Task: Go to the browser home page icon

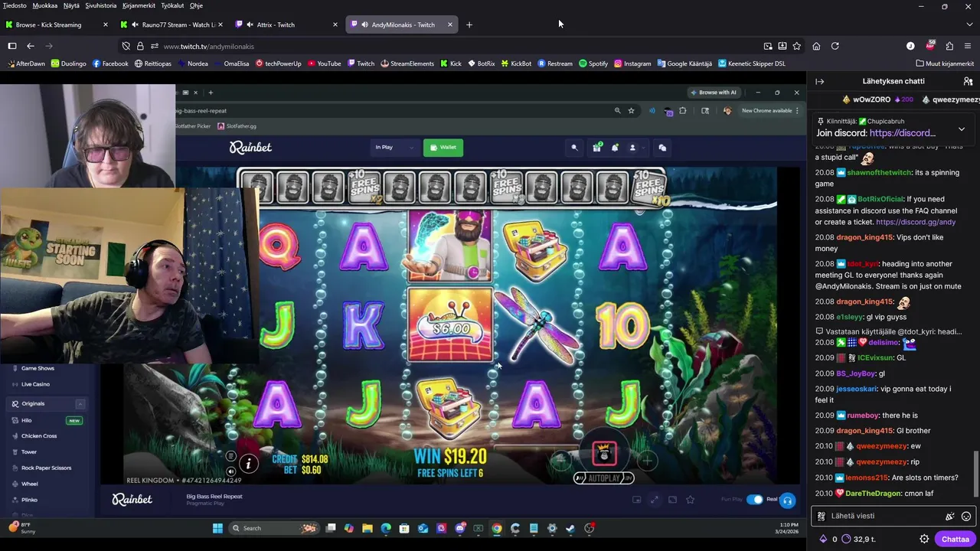Action: pyautogui.click(x=816, y=46)
